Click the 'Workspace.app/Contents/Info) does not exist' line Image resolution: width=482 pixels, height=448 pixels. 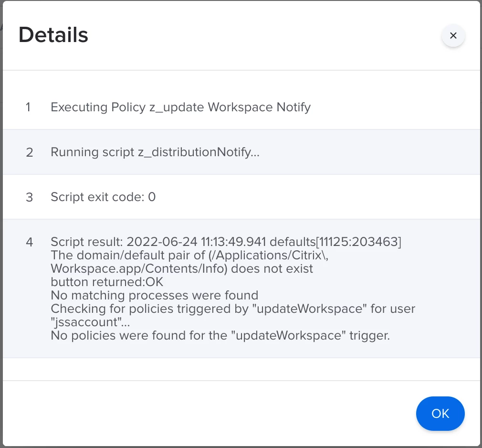click(182, 268)
